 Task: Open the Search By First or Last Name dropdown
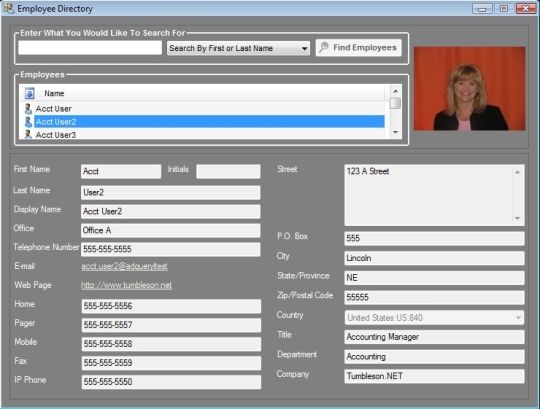pos(238,48)
